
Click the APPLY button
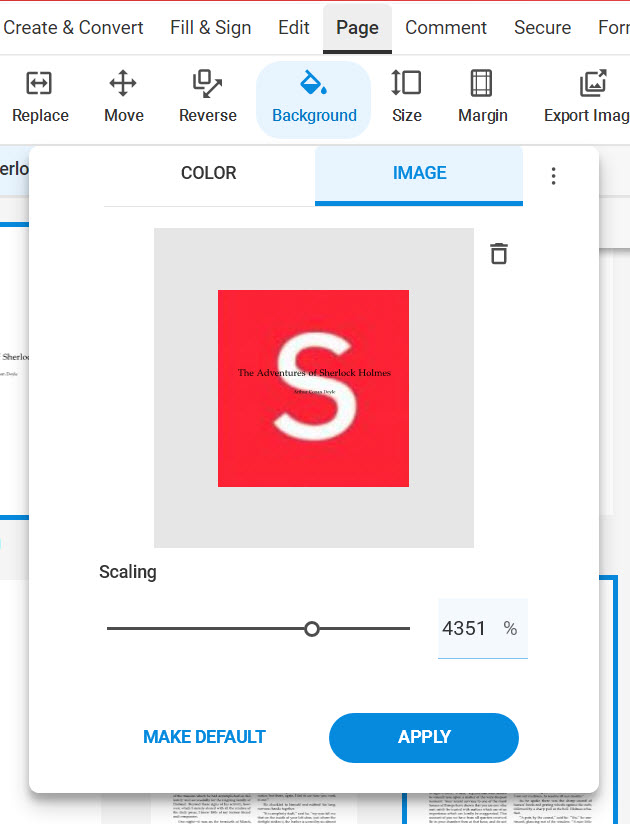click(x=424, y=737)
